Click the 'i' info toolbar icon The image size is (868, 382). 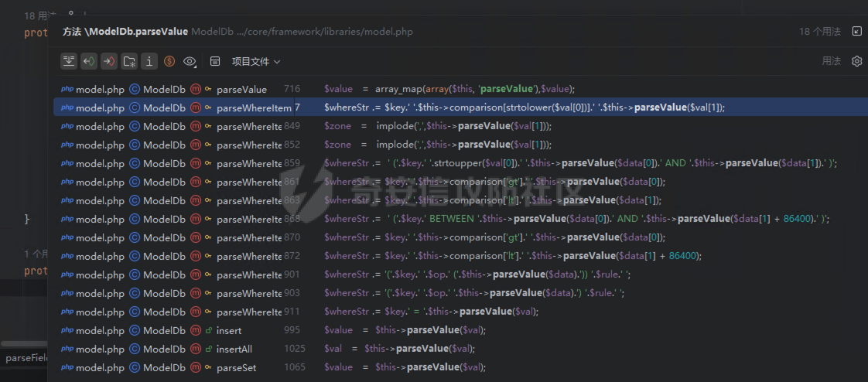point(149,61)
